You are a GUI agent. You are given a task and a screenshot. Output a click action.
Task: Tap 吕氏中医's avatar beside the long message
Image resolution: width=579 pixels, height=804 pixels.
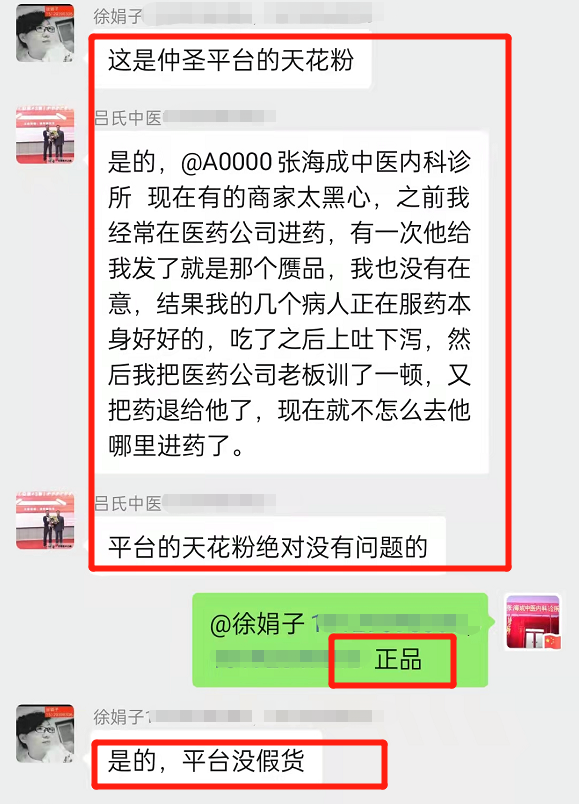pyautogui.click(x=45, y=135)
